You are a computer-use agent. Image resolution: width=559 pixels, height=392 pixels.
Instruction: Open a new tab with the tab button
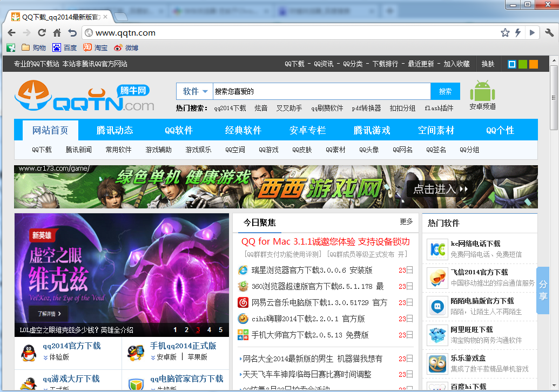121,17
